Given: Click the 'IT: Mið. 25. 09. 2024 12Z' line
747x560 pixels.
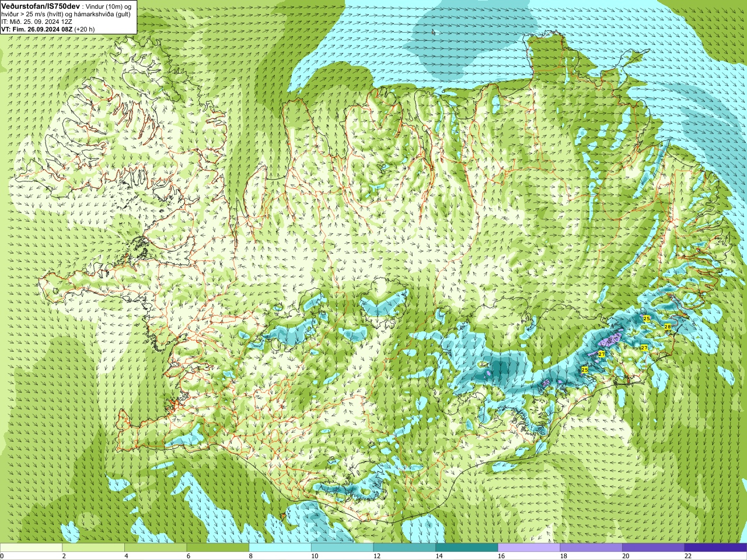Looking at the screenshot, I should (x=37, y=21).
